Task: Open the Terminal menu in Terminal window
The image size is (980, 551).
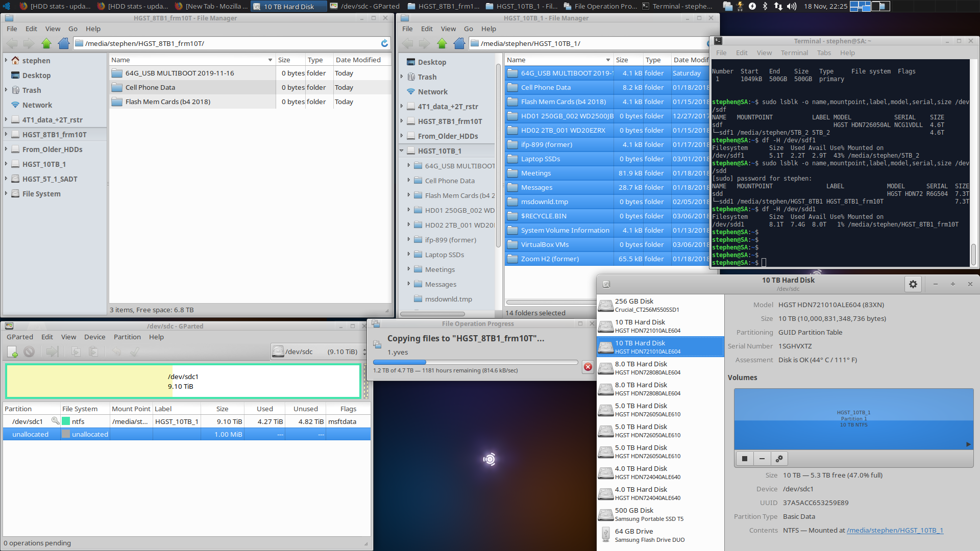Action: 794,53
